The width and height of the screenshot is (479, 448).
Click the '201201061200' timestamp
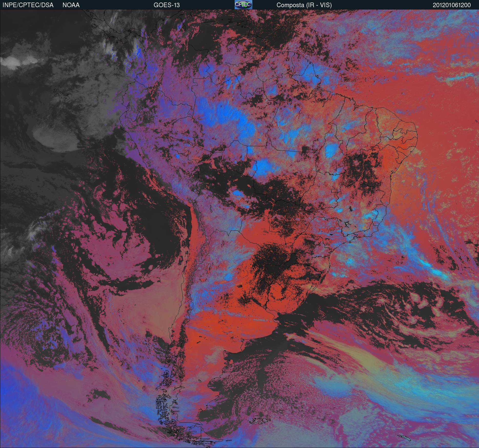[x=452, y=5]
